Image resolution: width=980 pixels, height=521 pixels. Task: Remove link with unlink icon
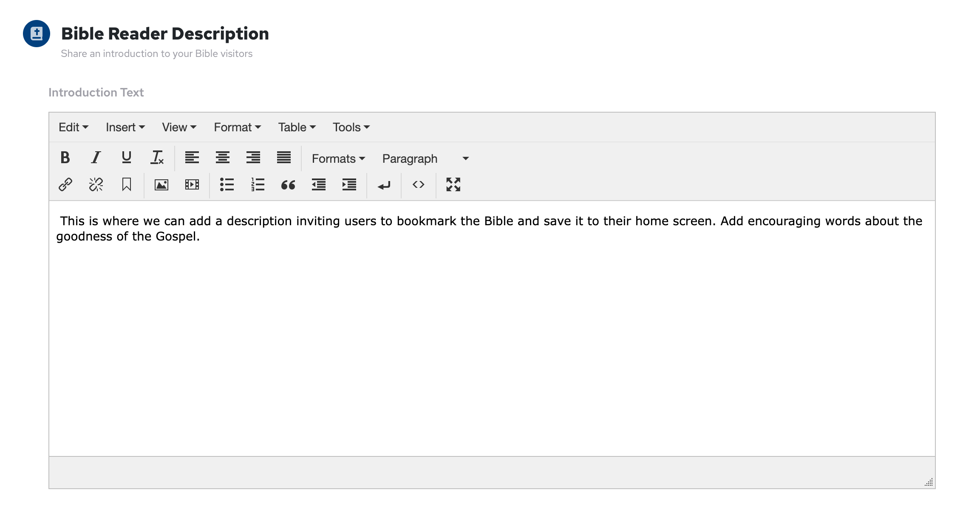96,185
